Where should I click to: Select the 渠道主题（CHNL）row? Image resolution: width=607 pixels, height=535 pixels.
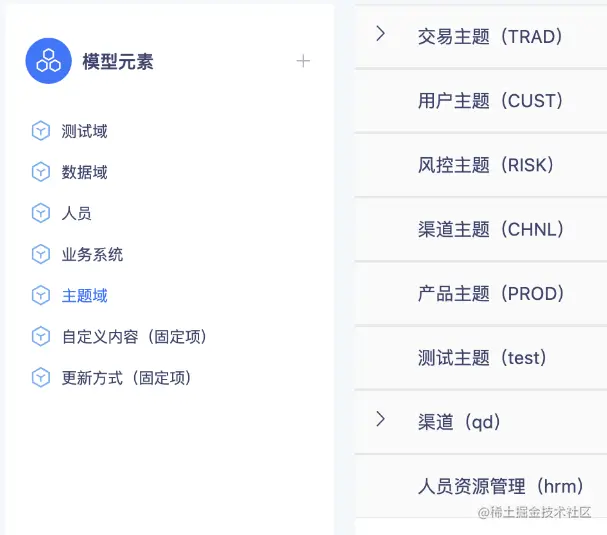481,229
